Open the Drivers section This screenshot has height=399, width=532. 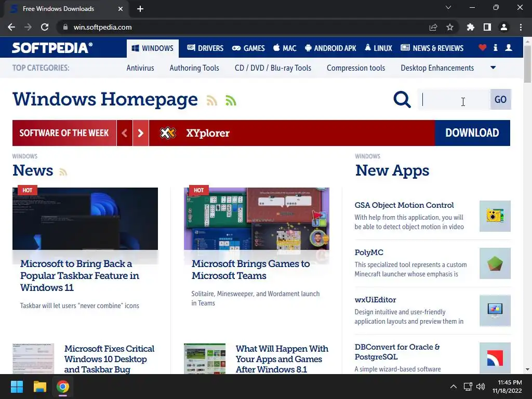click(205, 48)
